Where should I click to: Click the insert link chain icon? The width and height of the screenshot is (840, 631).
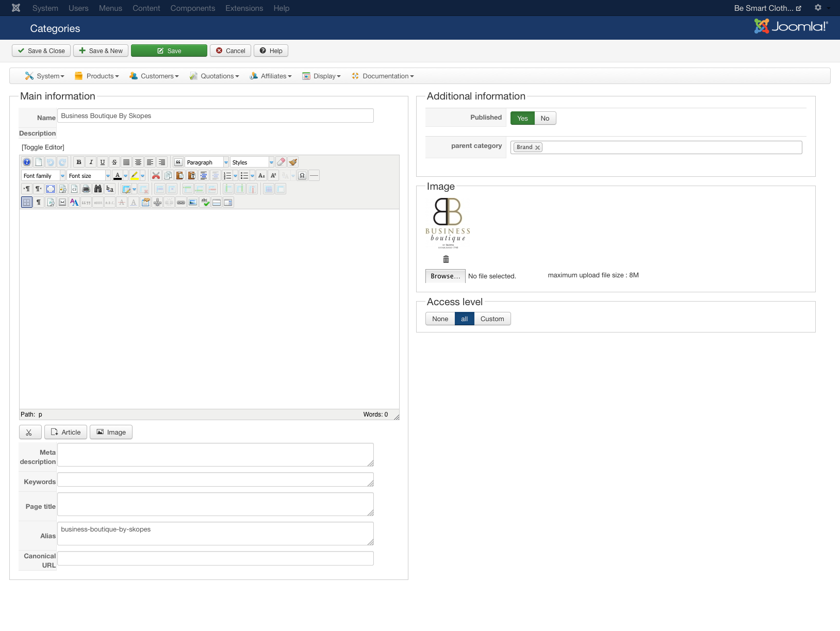click(x=181, y=203)
